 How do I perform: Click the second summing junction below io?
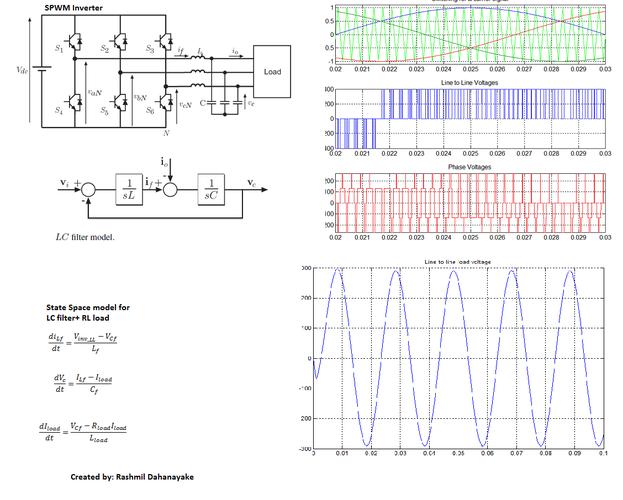coord(170,190)
